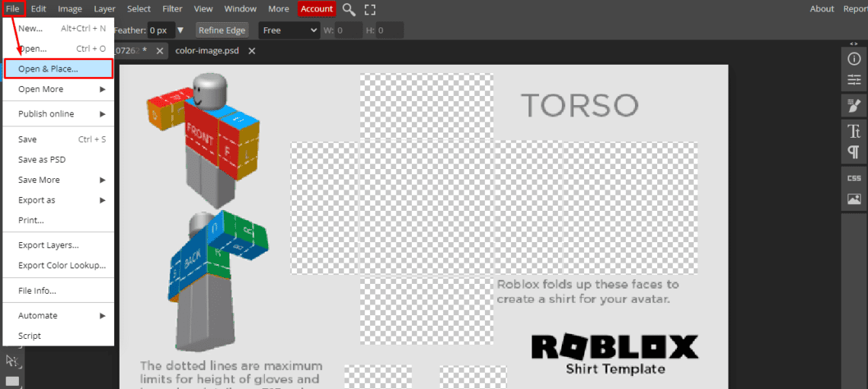Choose Open & Place from File menu
868x389 pixels.
tap(58, 69)
